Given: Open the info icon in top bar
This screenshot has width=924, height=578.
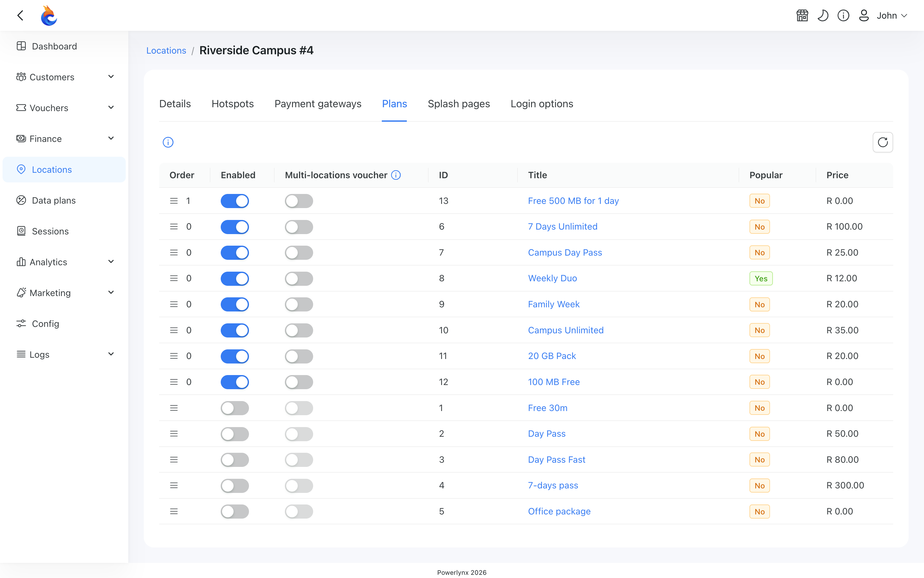Looking at the screenshot, I should pos(843,15).
